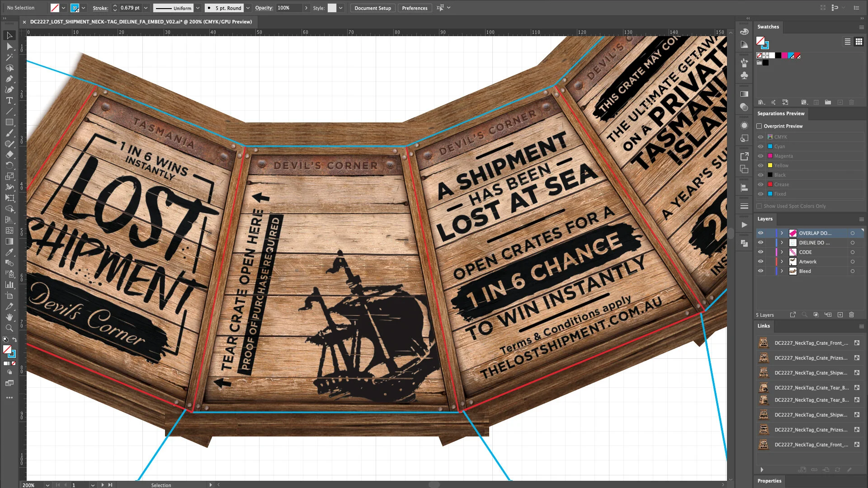The image size is (868, 488).
Task: Open the Actions panel play icon
Action: (x=744, y=225)
